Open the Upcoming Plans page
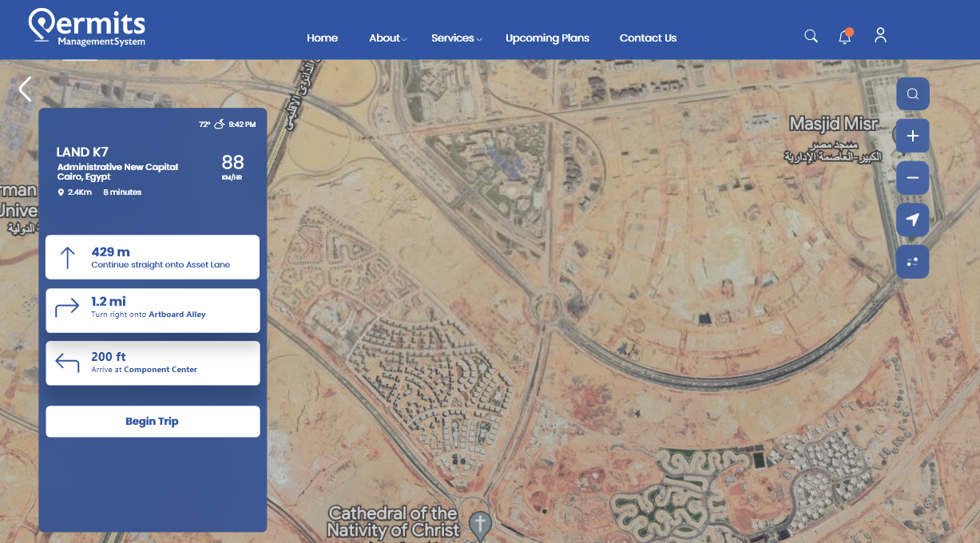Screen dimensions: 980x543 click(x=547, y=38)
